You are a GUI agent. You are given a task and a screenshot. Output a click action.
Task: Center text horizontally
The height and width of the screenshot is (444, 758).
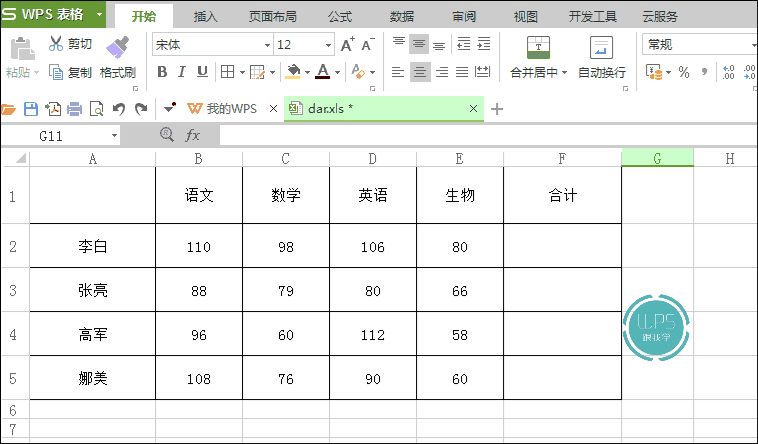coord(420,73)
